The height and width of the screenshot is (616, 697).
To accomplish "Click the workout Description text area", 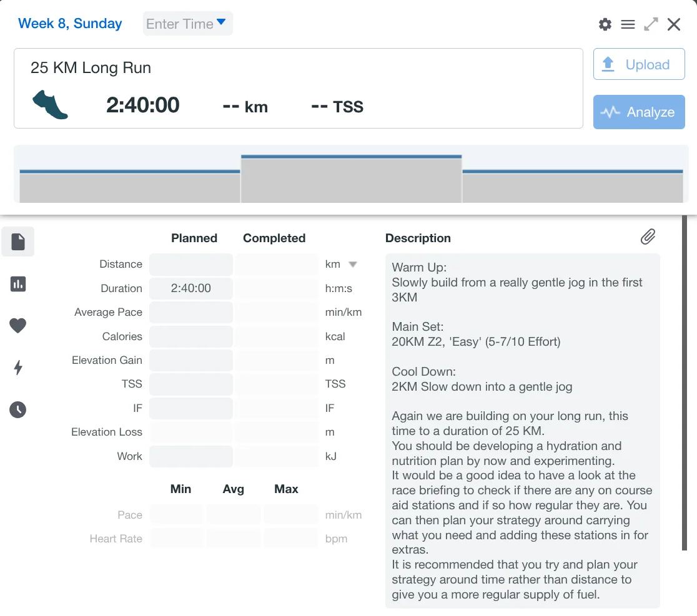I will [x=522, y=431].
